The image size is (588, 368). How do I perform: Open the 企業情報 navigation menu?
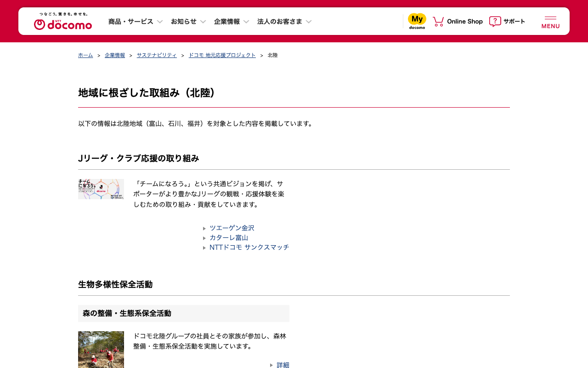[227, 22]
